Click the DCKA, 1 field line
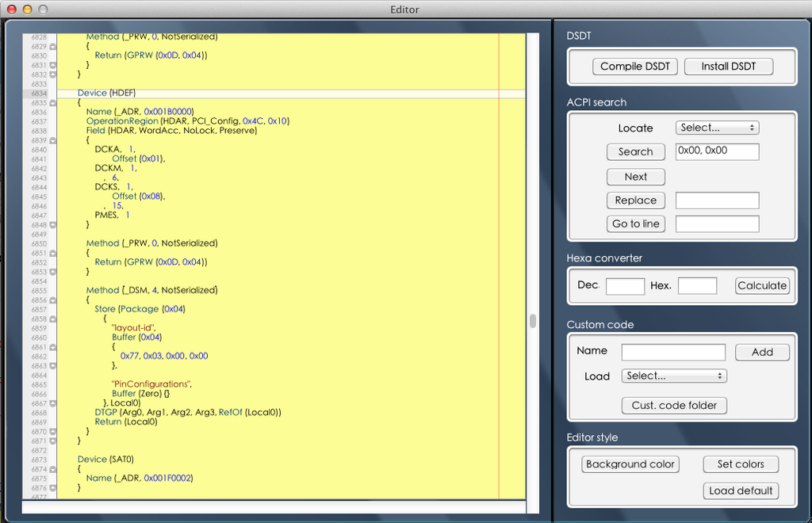 (114, 149)
